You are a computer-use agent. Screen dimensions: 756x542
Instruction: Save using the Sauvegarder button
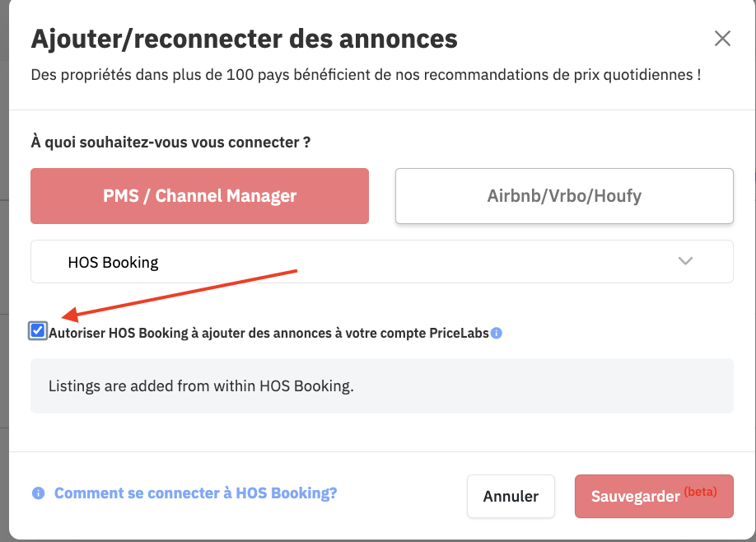[x=654, y=496]
